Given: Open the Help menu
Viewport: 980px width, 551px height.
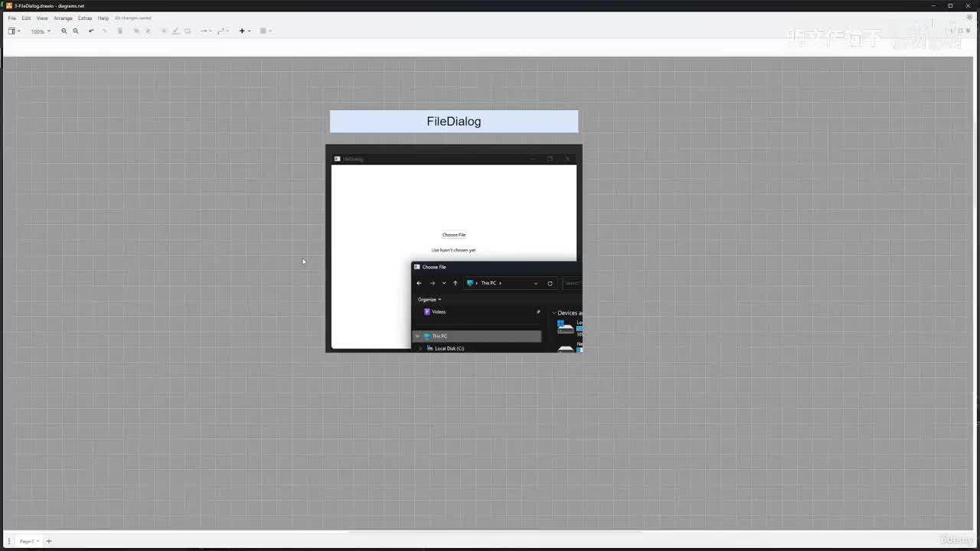Looking at the screenshot, I should pyautogui.click(x=103, y=18).
